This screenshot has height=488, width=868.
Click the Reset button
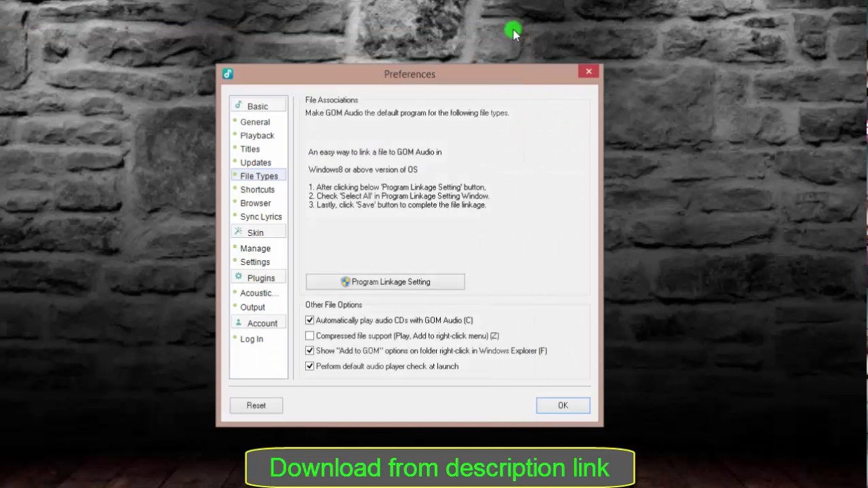click(256, 405)
